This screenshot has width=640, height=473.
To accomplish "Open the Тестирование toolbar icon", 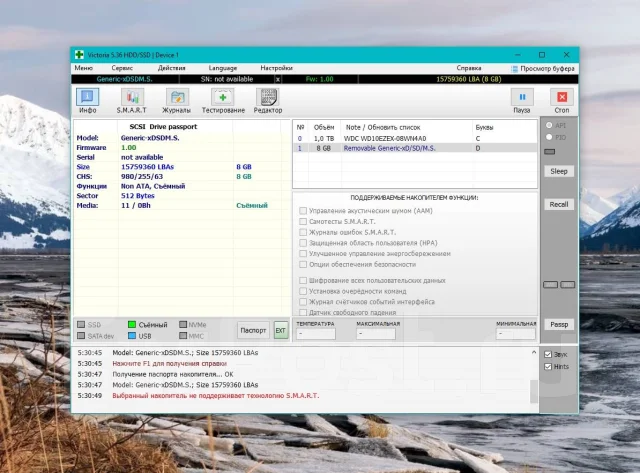I will [222, 98].
